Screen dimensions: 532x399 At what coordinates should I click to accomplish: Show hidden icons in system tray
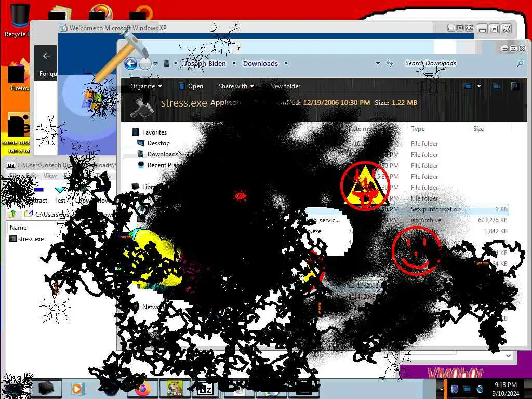coord(441,389)
